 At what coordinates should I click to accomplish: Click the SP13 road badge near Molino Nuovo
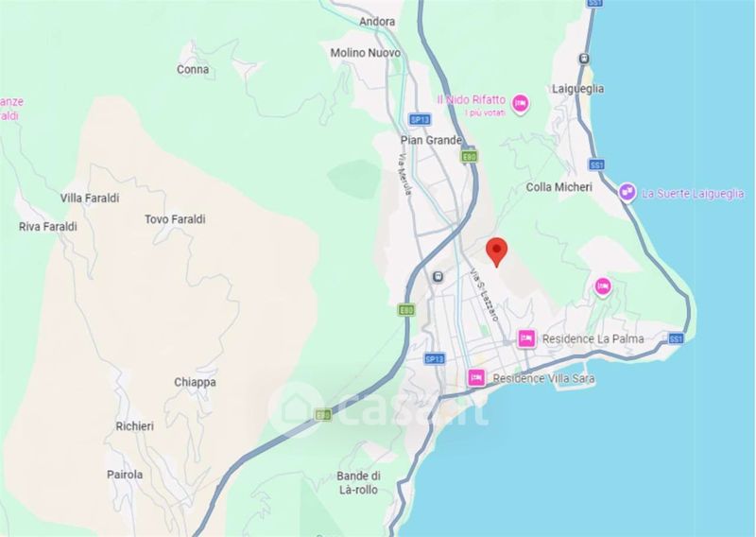point(419,119)
